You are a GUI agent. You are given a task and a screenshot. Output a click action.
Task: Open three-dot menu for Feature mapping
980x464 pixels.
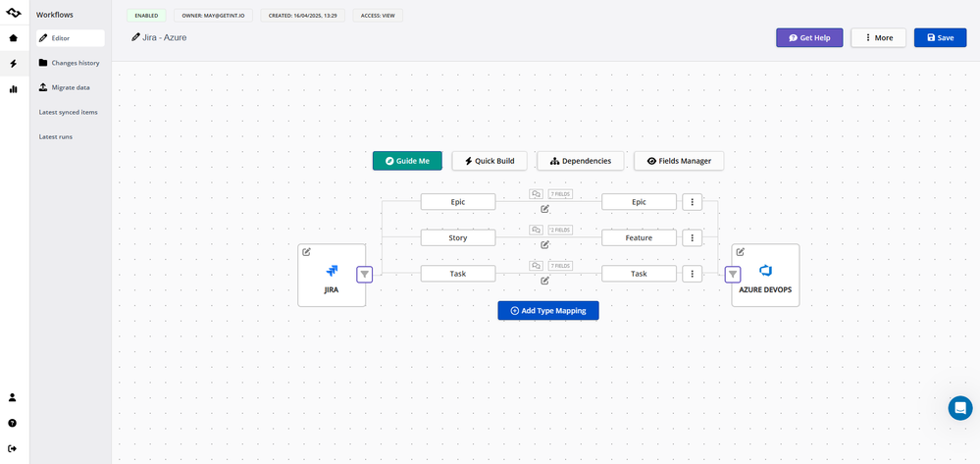pyautogui.click(x=692, y=237)
